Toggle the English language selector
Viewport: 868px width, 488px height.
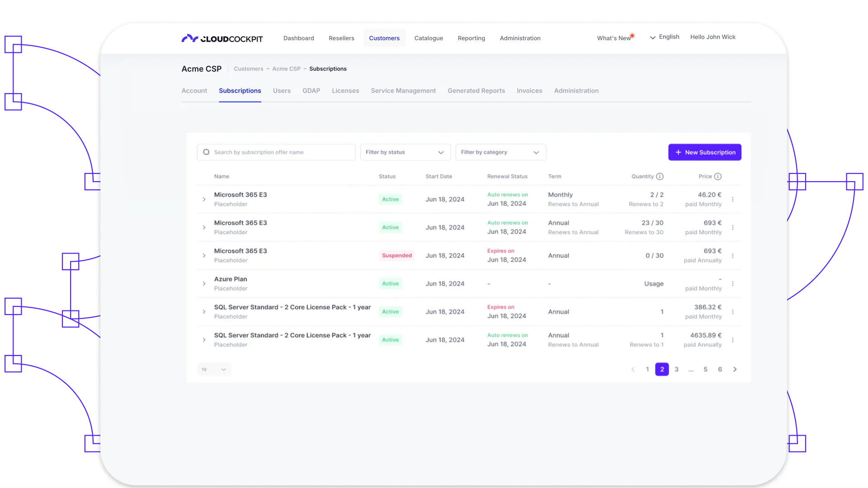pyautogui.click(x=664, y=37)
